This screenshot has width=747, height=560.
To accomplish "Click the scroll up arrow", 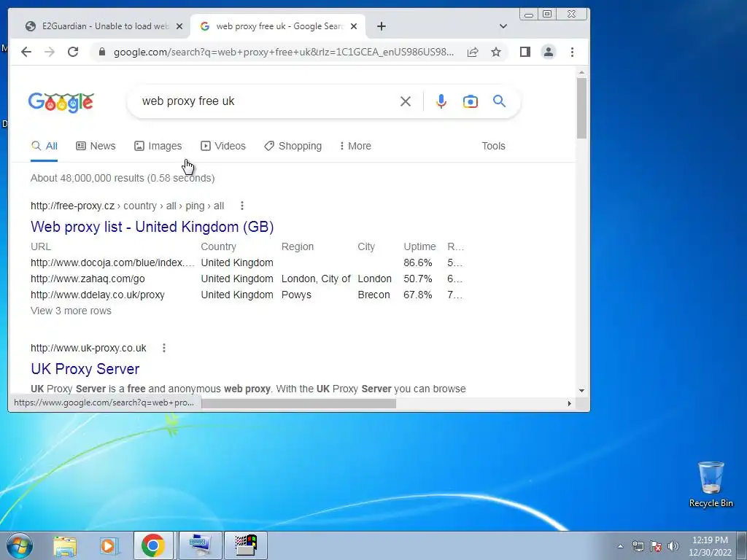I will (x=581, y=72).
